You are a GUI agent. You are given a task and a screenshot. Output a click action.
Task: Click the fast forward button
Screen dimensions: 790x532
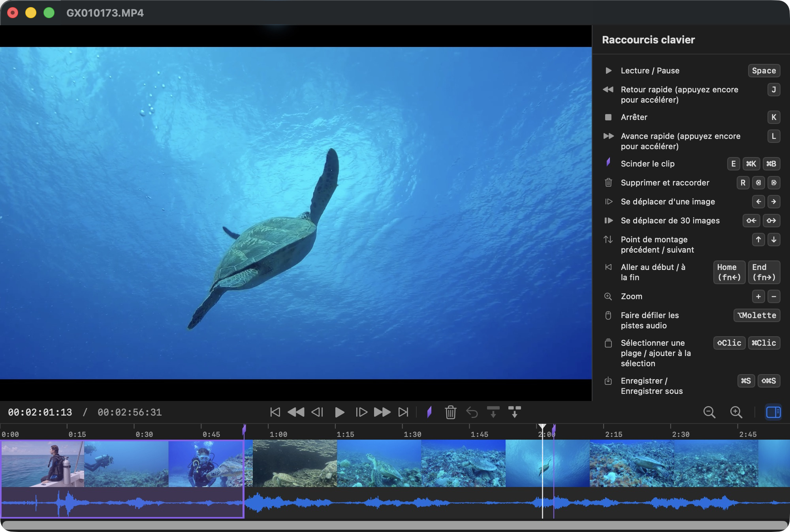pyautogui.click(x=382, y=412)
